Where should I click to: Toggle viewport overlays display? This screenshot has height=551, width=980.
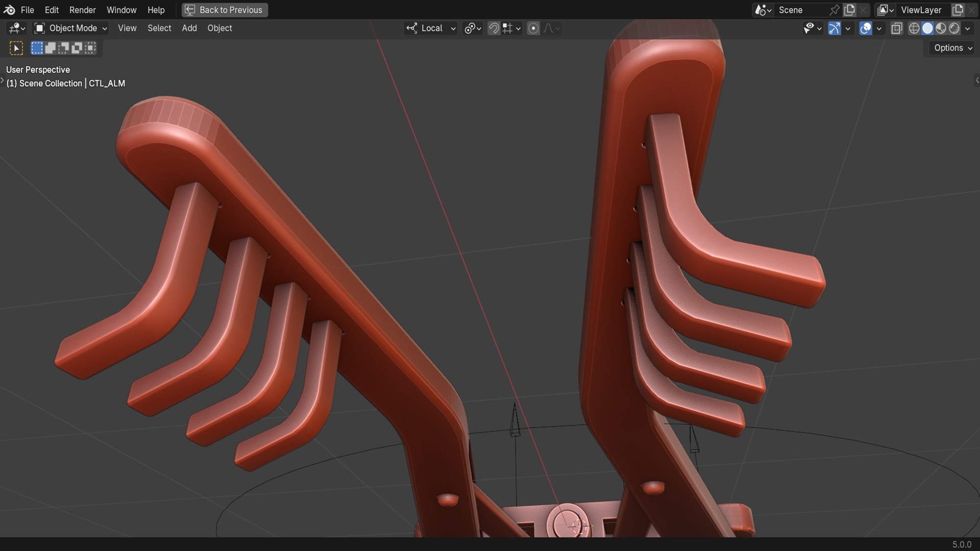tap(866, 28)
